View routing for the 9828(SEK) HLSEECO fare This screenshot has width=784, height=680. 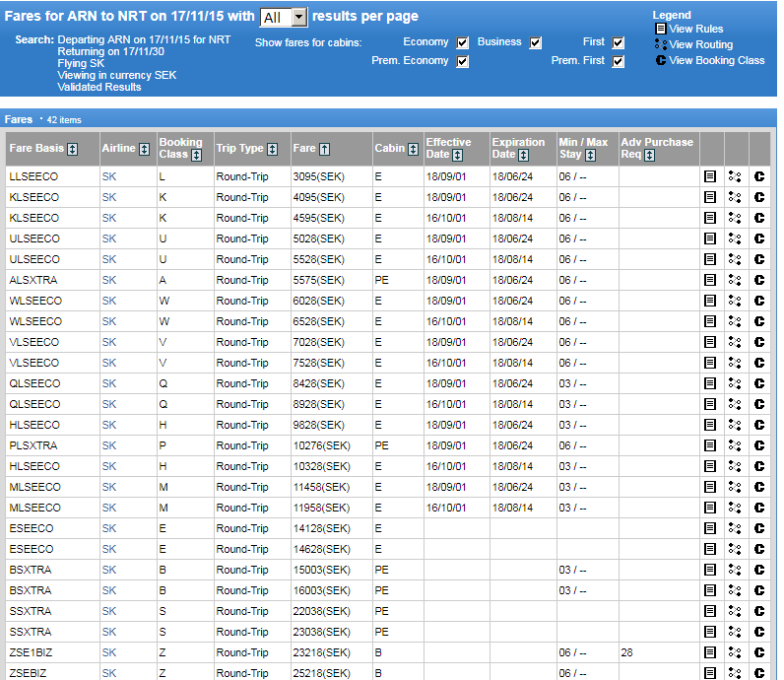[734, 425]
